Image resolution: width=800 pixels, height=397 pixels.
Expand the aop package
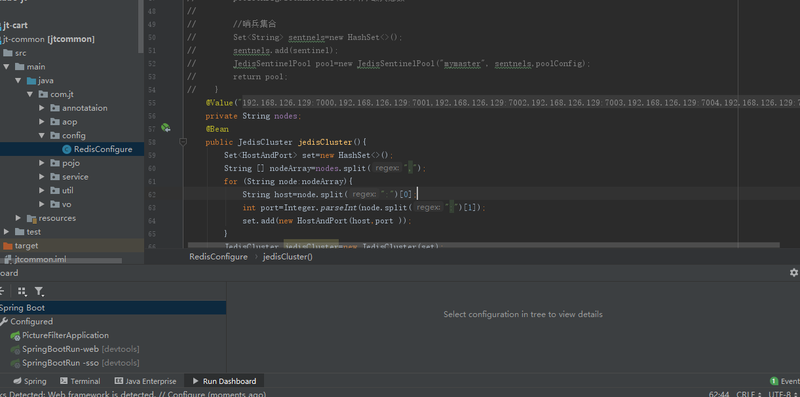click(x=42, y=122)
